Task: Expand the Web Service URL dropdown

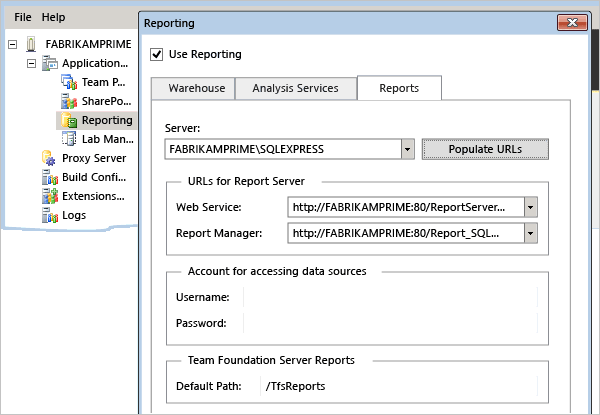Action: click(531, 207)
